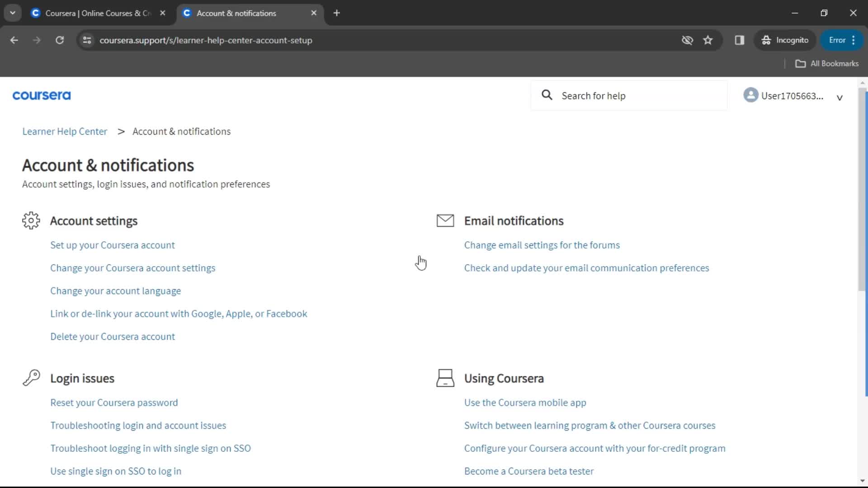Open Change your Coursera account settings
Viewport: 868px width, 488px height.
[132, 268]
